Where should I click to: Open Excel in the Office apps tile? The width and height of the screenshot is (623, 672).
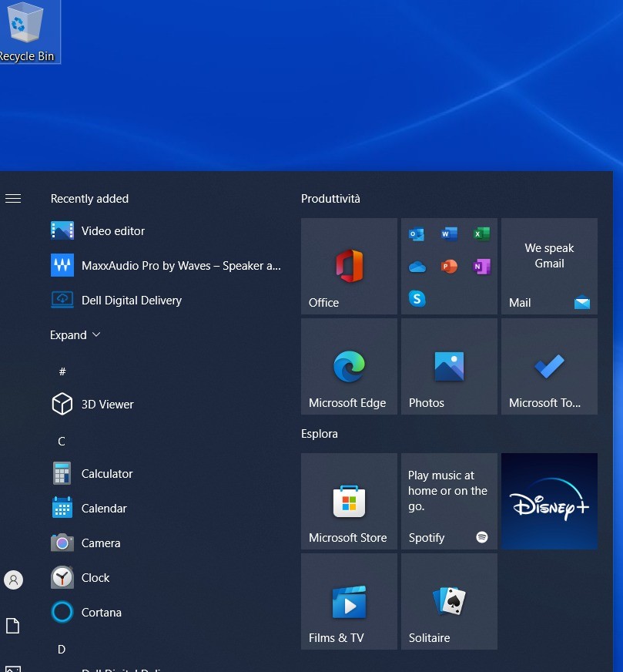click(x=482, y=234)
